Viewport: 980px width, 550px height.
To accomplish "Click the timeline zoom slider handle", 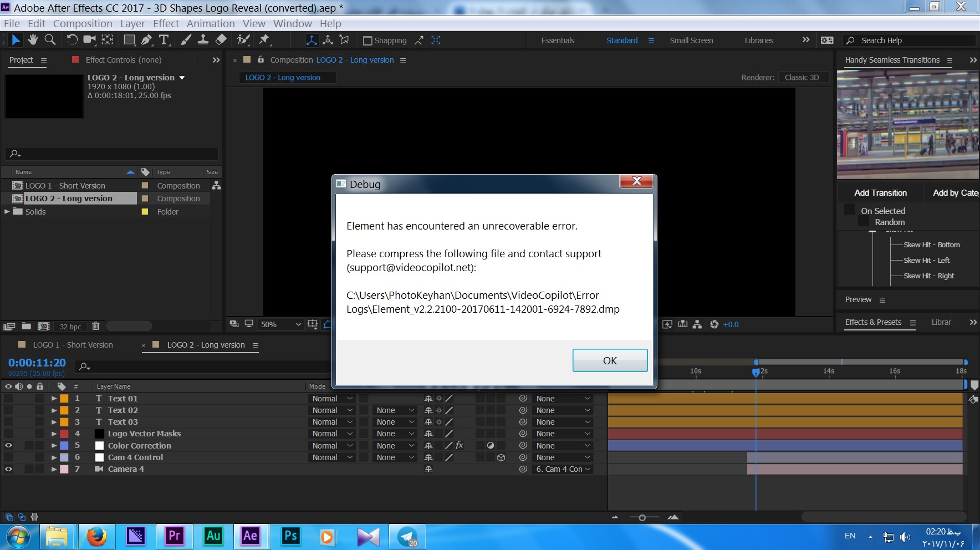I will tap(642, 517).
